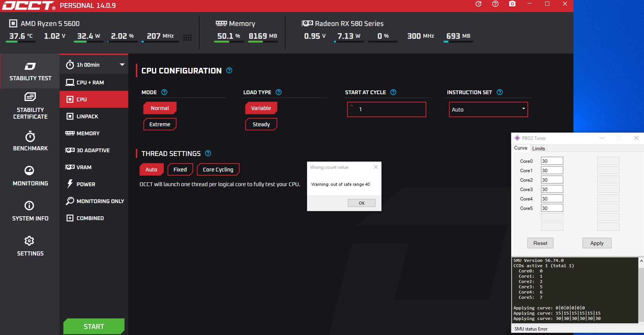The image size is (644, 335).
Task: Open the Monitoring gauge section
Action: click(30, 176)
